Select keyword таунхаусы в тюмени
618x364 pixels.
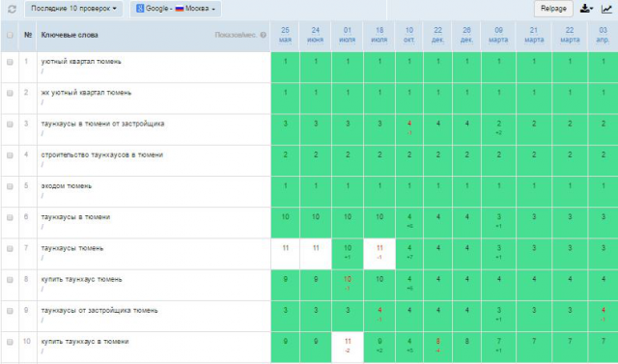point(75,217)
